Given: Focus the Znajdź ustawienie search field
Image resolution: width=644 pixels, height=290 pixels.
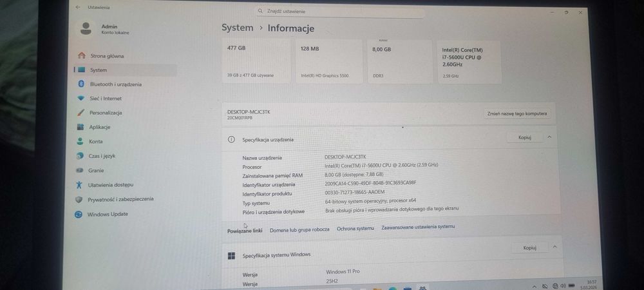Looking at the screenshot, I should (x=341, y=12).
